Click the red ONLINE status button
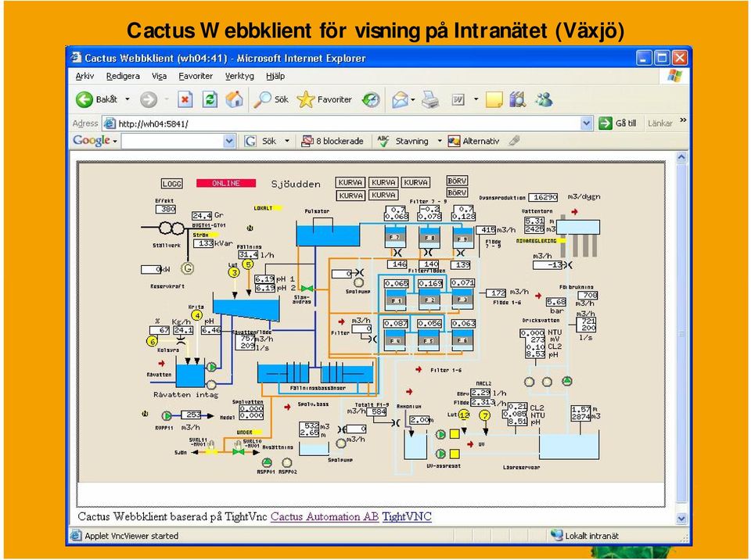Screen dimensions: 751x560 tap(226, 183)
